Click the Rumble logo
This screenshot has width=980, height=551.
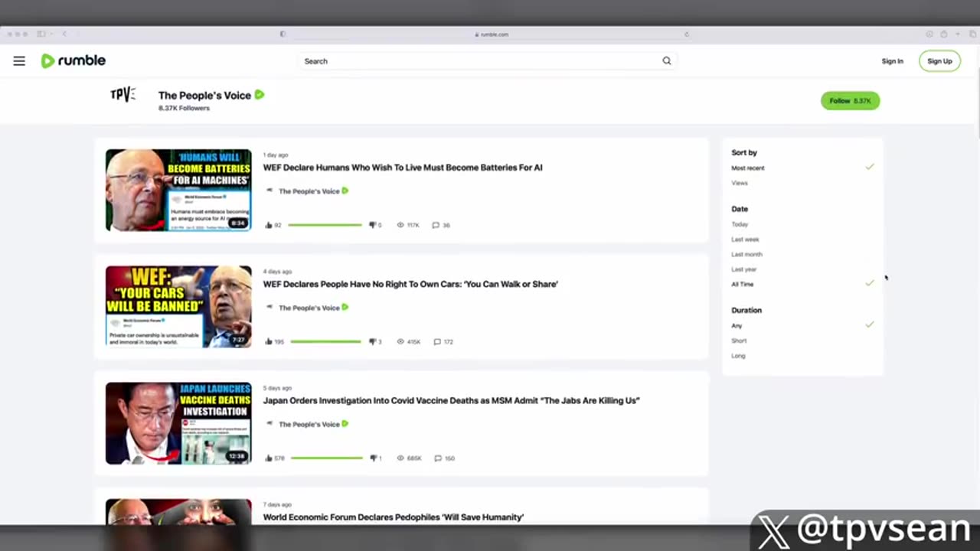(x=73, y=61)
